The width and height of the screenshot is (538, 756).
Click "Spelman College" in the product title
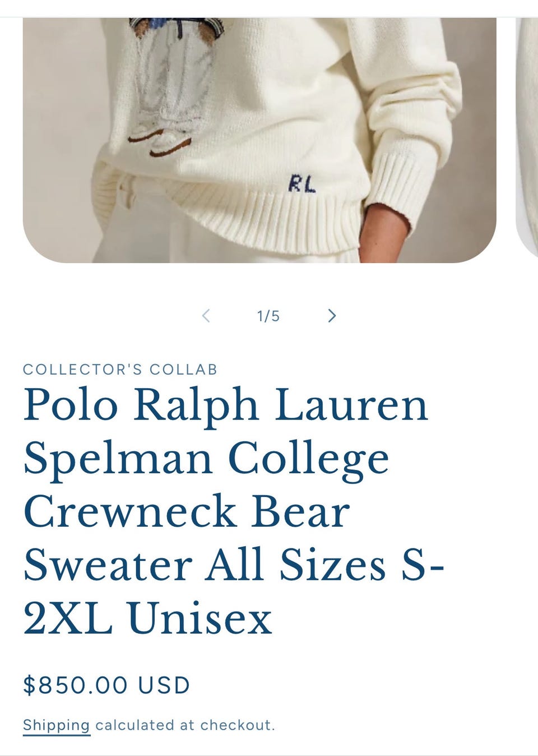tap(206, 459)
